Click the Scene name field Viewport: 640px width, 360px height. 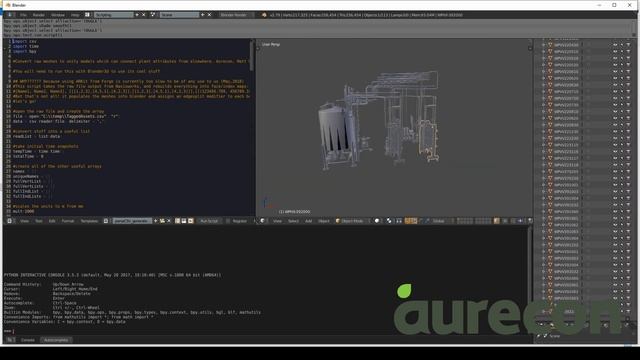tap(179, 15)
